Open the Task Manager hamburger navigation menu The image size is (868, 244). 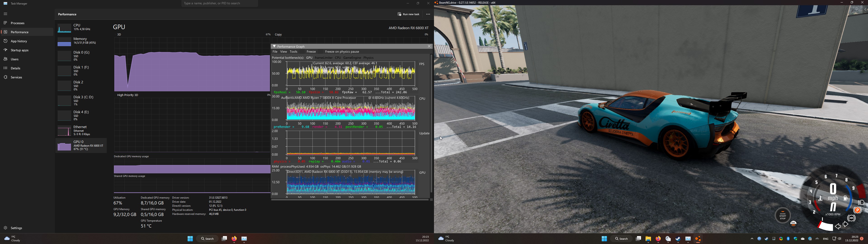[5, 14]
